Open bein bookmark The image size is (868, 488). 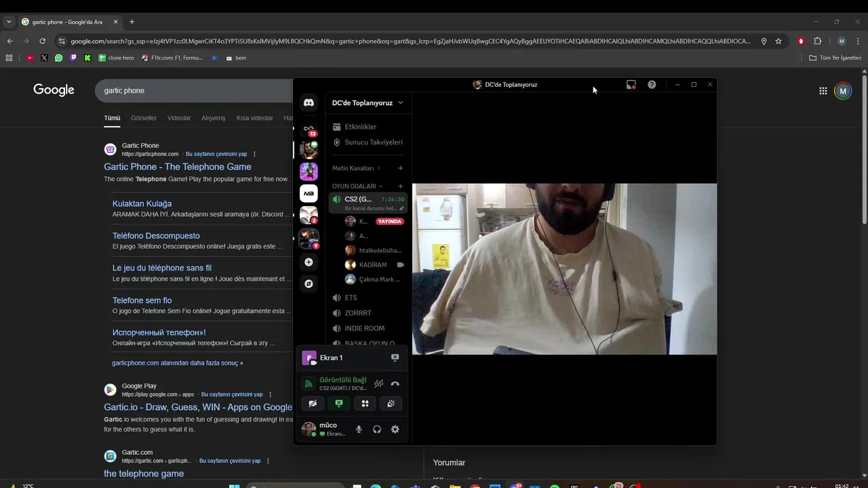point(235,58)
